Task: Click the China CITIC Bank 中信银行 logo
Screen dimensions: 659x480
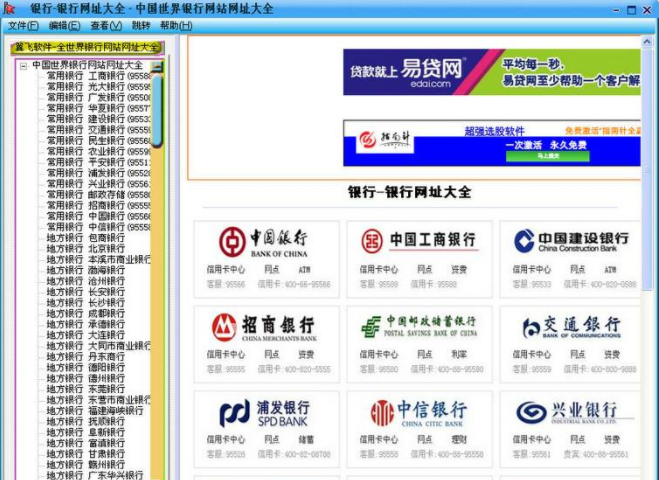Action: coord(419,413)
